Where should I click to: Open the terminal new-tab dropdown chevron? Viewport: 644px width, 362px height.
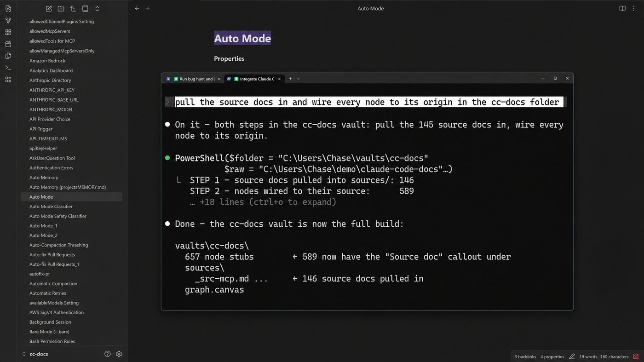[x=298, y=79]
